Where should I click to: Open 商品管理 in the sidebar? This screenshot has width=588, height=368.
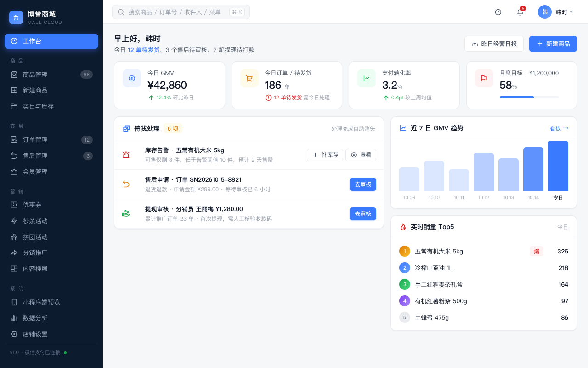(x=51, y=75)
